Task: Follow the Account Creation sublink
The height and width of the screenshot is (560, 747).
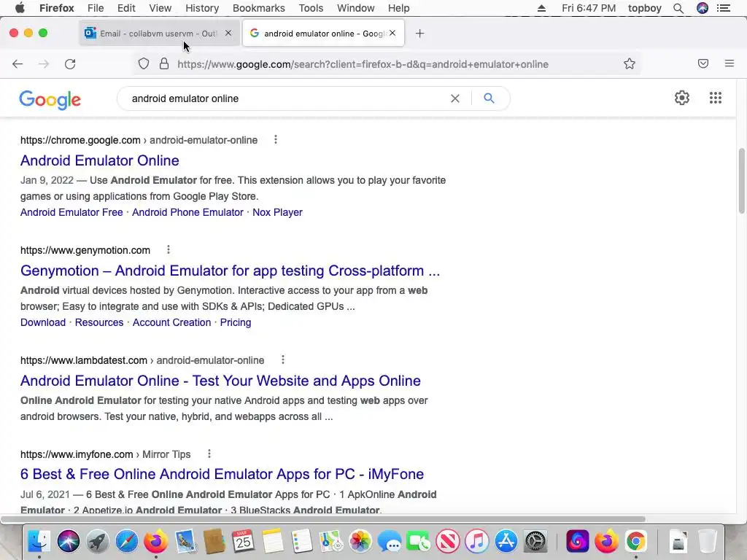Action: 171,322
